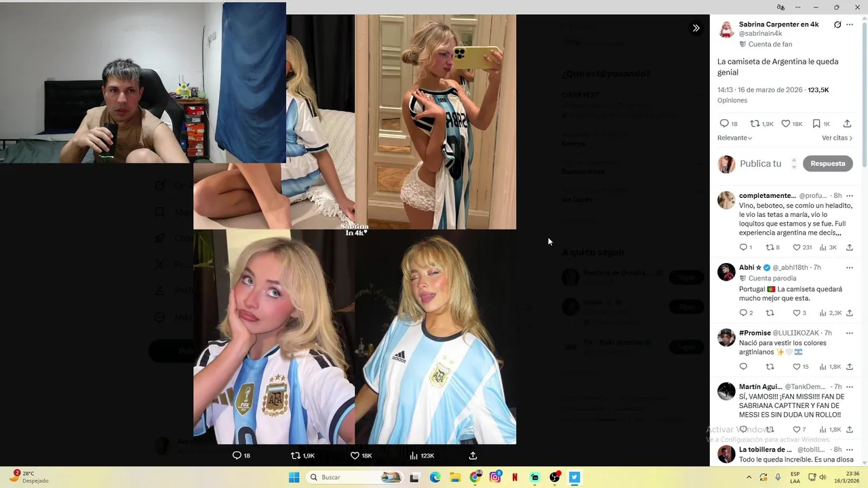Share icon below the image viewer

[473, 455]
